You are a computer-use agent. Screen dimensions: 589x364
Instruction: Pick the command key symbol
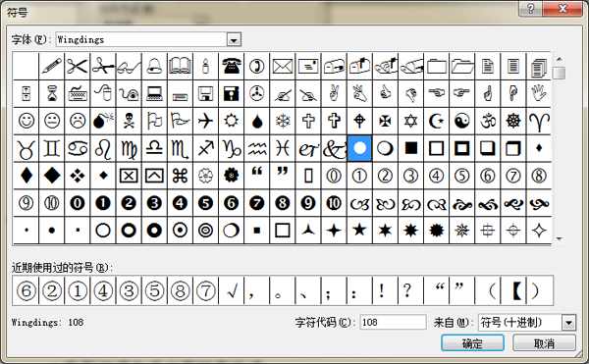click(x=180, y=176)
